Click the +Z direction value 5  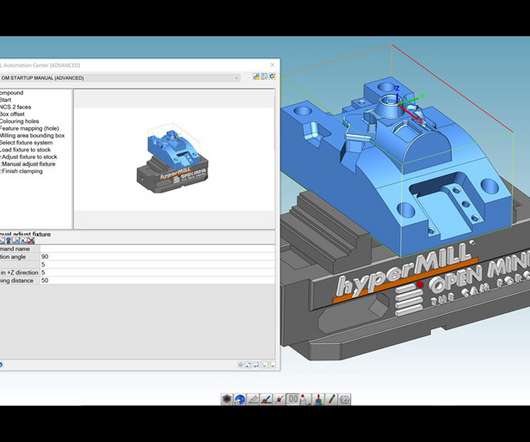point(43,272)
